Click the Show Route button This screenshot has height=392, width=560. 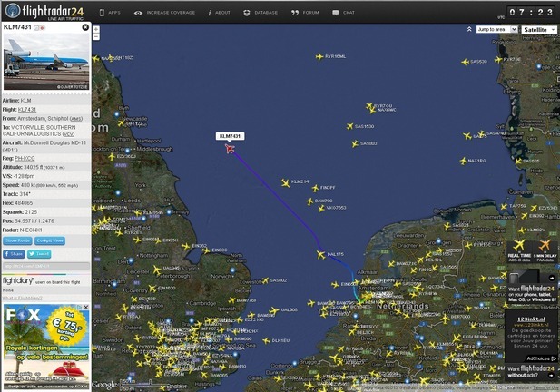(x=17, y=241)
